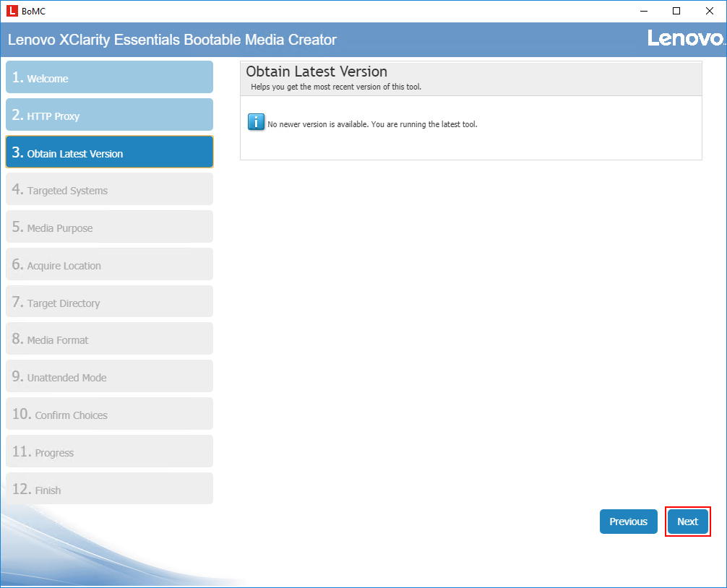Viewport: 727px width, 588px height.
Task: Click the Previous button
Action: coord(628,522)
